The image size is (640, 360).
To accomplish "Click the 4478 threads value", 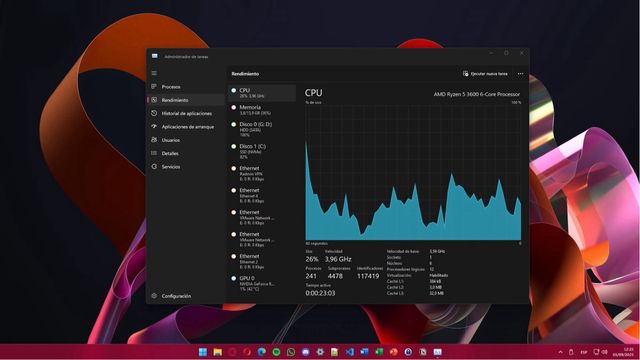I will [x=335, y=276].
